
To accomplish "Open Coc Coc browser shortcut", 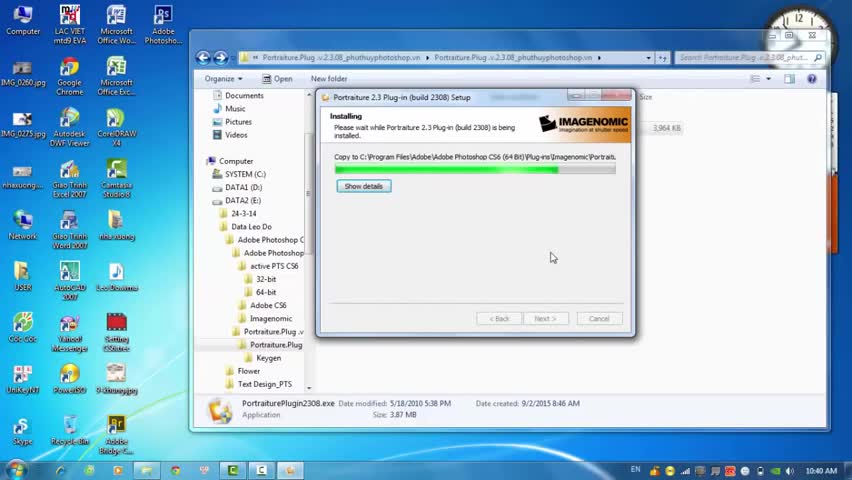I will (23, 327).
